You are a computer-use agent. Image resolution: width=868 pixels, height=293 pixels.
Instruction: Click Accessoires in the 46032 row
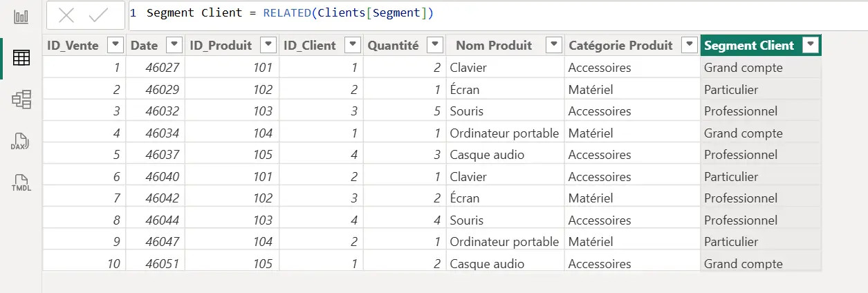(600, 111)
